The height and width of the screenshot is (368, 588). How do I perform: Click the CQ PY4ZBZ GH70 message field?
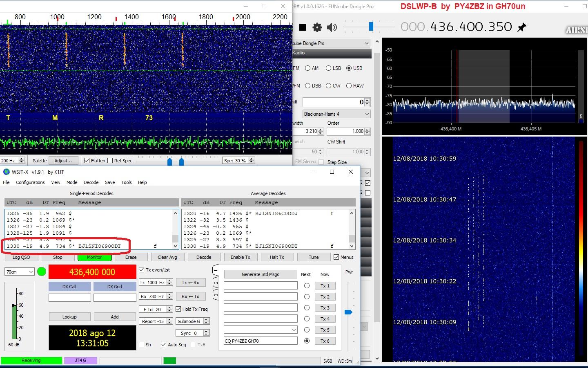[261, 341]
